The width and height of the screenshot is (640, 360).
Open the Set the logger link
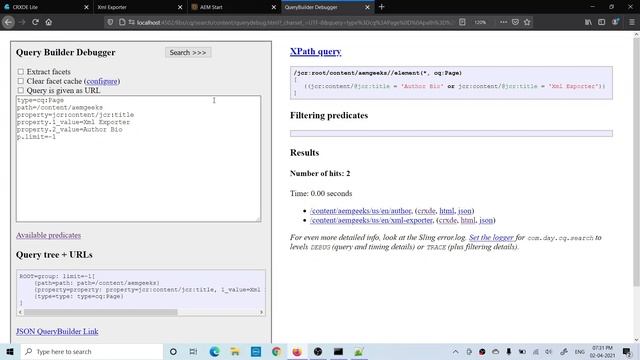491,237
